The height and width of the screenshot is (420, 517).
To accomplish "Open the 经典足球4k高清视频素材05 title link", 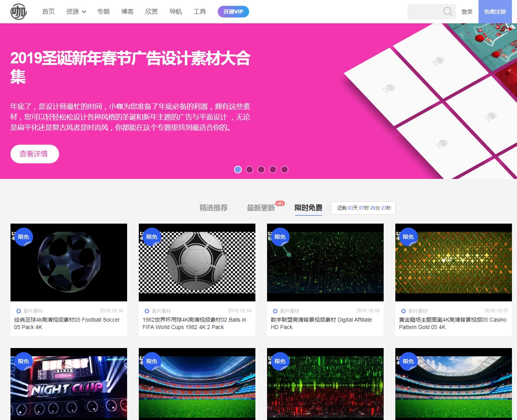I will tap(67, 324).
